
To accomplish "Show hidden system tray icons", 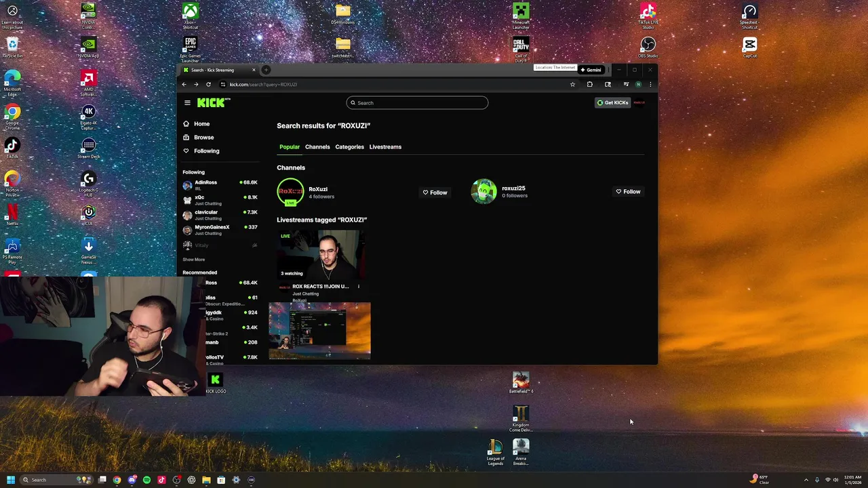I will (806, 480).
